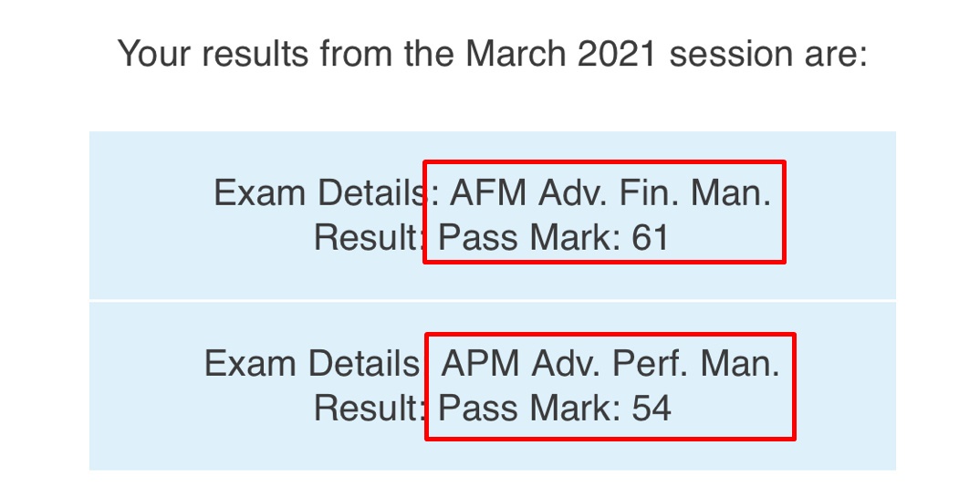The width and height of the screenshot is (980, 487).
Task: Select "Pass Mark: 54" result text
Action: coord(554,408)
